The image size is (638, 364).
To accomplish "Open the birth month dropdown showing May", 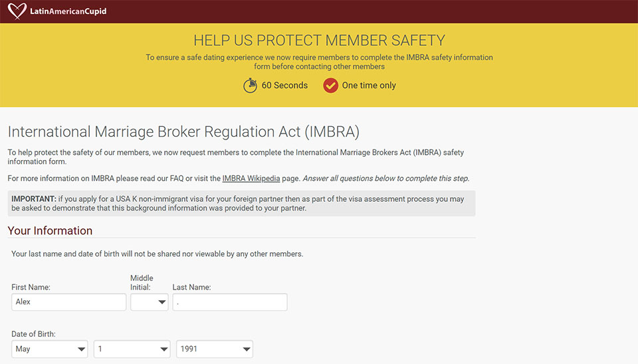I will (50, 349).
